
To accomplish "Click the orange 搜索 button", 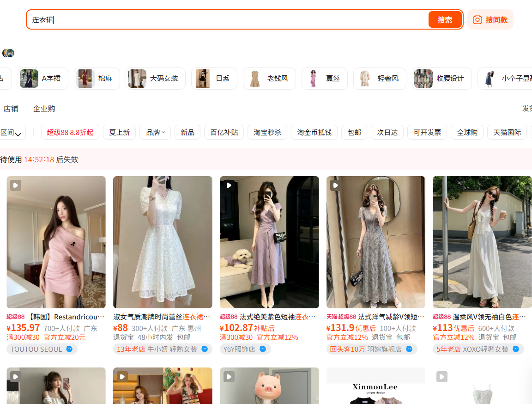I will (445, 20).
